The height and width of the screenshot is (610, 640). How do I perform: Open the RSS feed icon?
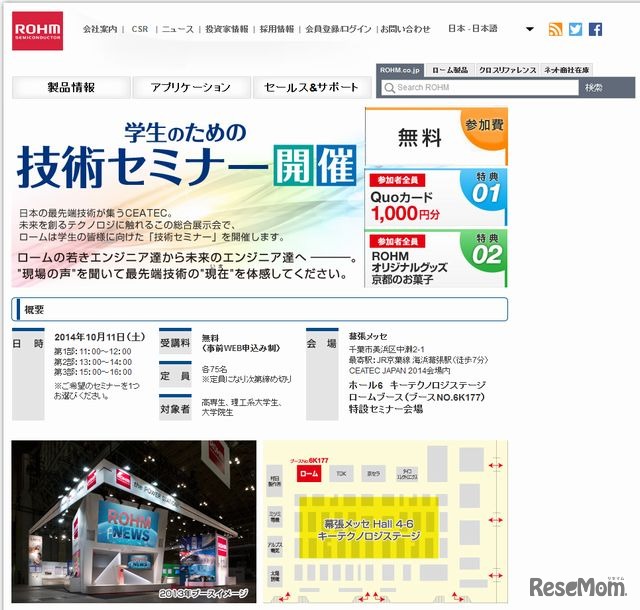pyautogui.click(x=555, y=29)
